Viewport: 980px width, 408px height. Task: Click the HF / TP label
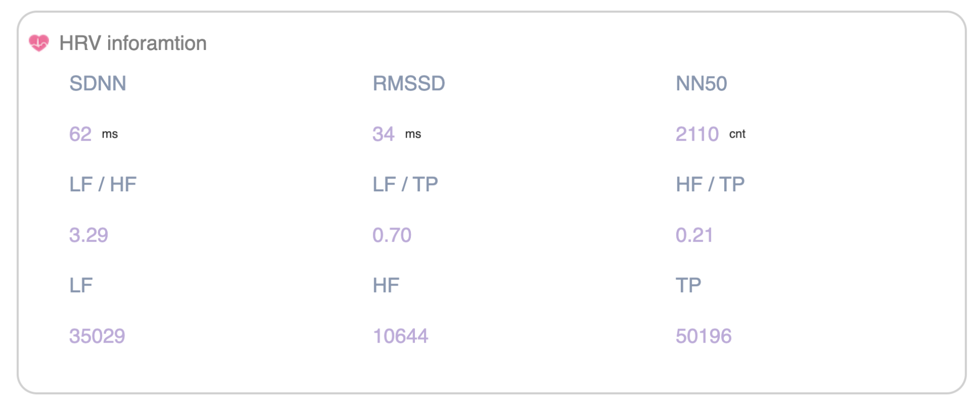[710, 184]
